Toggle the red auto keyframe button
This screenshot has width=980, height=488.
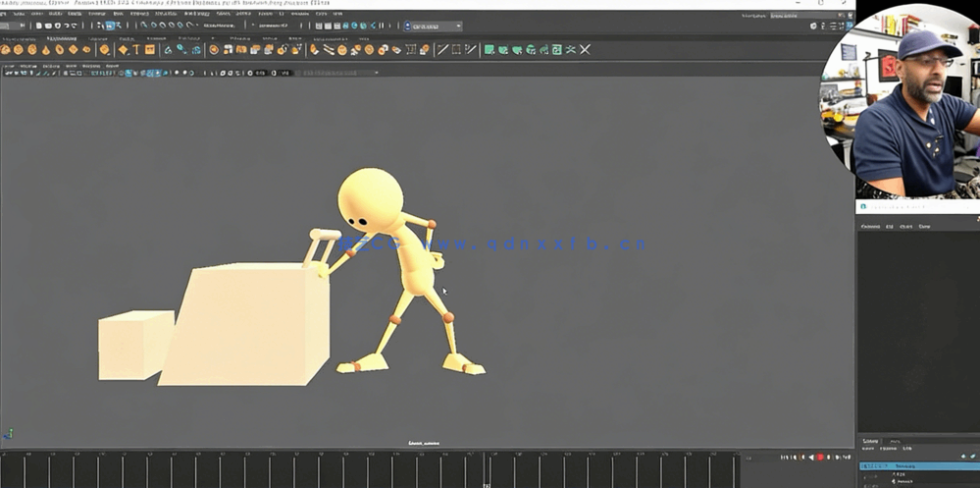[x=820, y=458]
